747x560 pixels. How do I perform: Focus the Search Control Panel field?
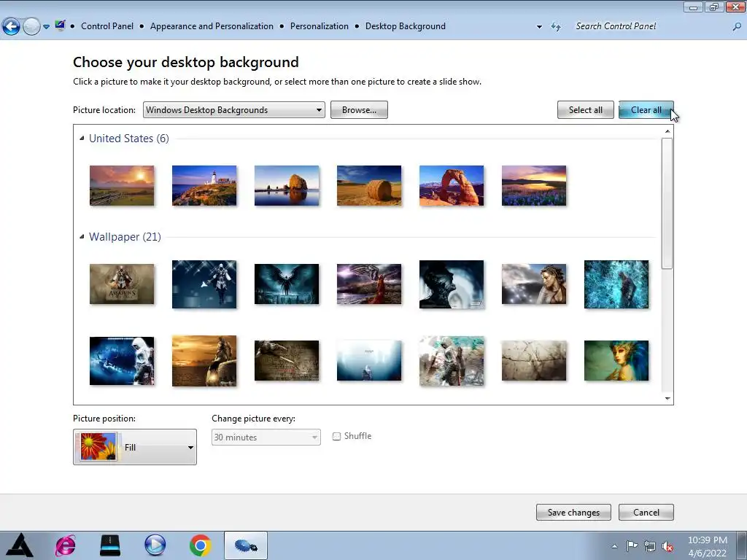coord(650,26)
